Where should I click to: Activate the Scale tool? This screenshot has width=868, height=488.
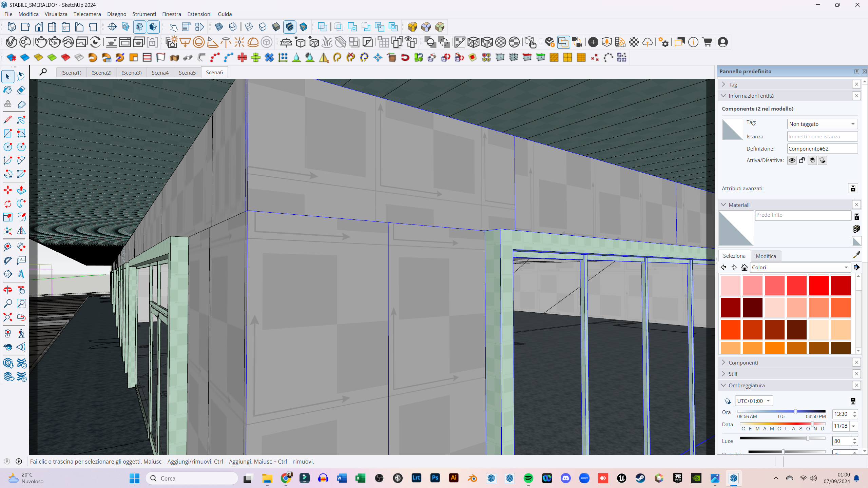[7, 217]
